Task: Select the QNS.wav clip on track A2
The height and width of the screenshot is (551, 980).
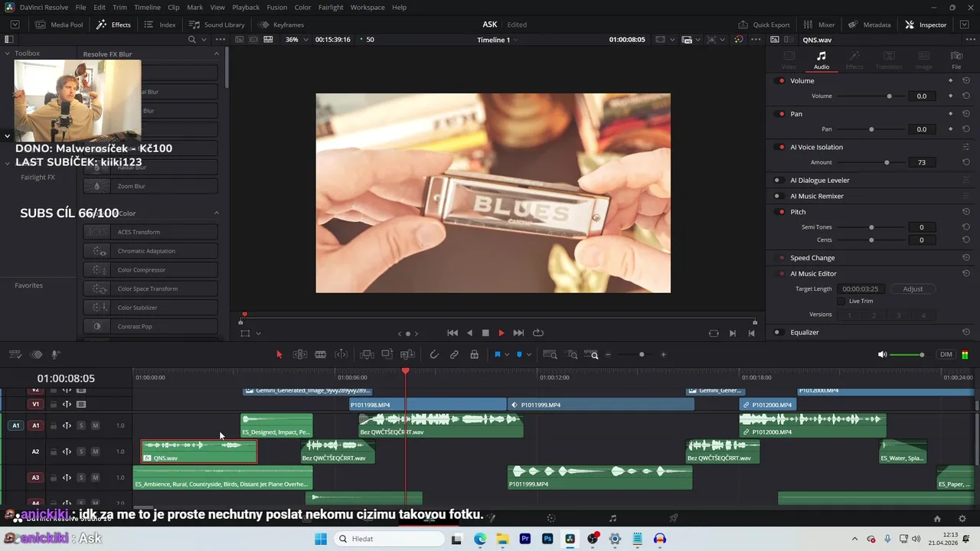Action: click(x=199, y=452)
